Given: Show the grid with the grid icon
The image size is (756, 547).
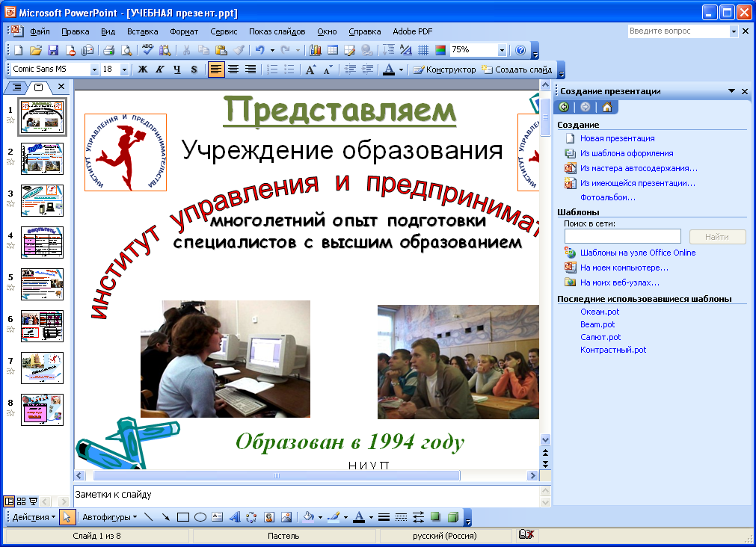Looking at the screenshot, I should (422, 50).
